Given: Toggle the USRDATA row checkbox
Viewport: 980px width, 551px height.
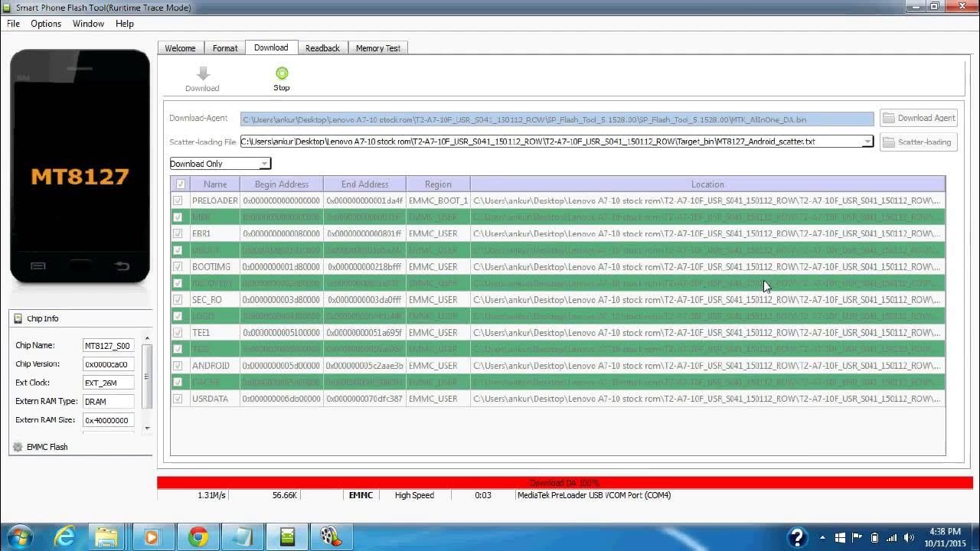Looking at the screenshot, I should pos(178,399).
